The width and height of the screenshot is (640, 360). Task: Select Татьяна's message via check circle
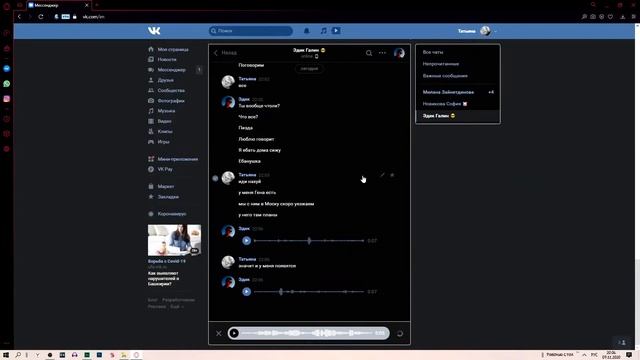click(x=215, y=178)
